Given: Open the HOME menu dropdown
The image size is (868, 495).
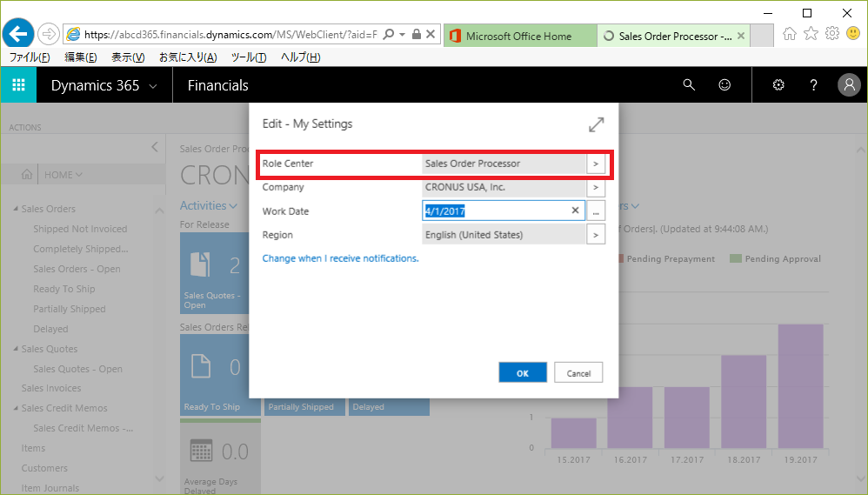Looking at the screenshot, I should (63, 175).
